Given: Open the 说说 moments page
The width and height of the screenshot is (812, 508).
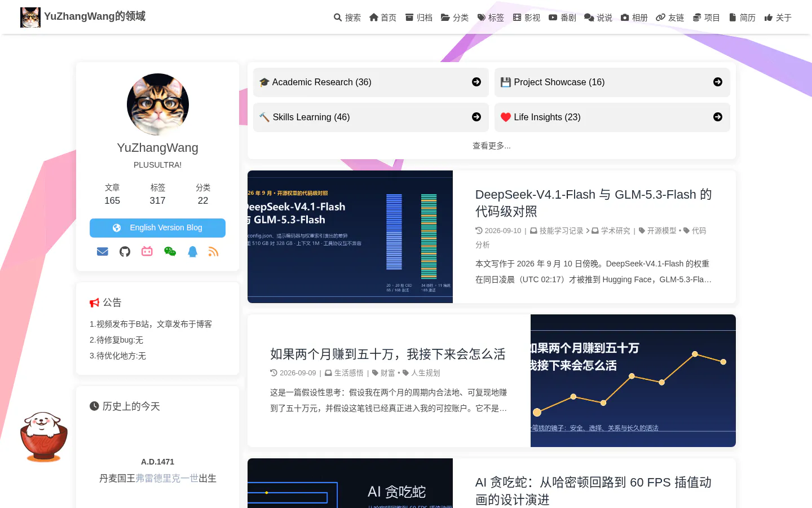Looking at the screenshot, I should [x=598, y=17].
